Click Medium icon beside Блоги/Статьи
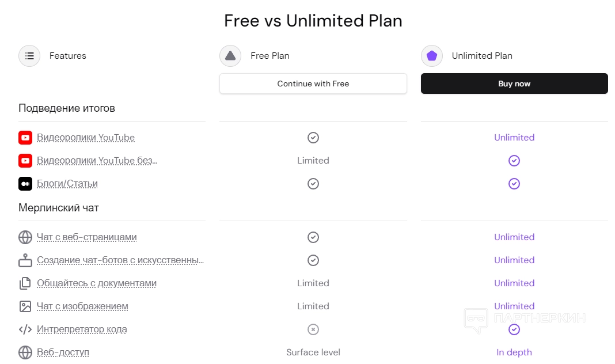 tap(25, 184)
